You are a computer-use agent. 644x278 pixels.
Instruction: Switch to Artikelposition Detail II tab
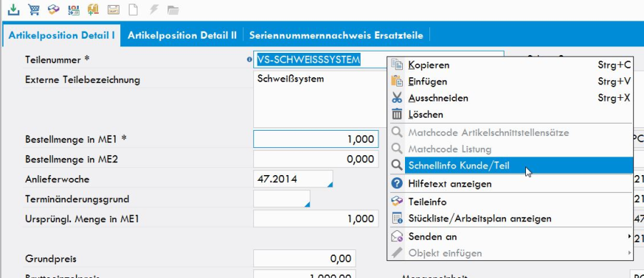182,35
